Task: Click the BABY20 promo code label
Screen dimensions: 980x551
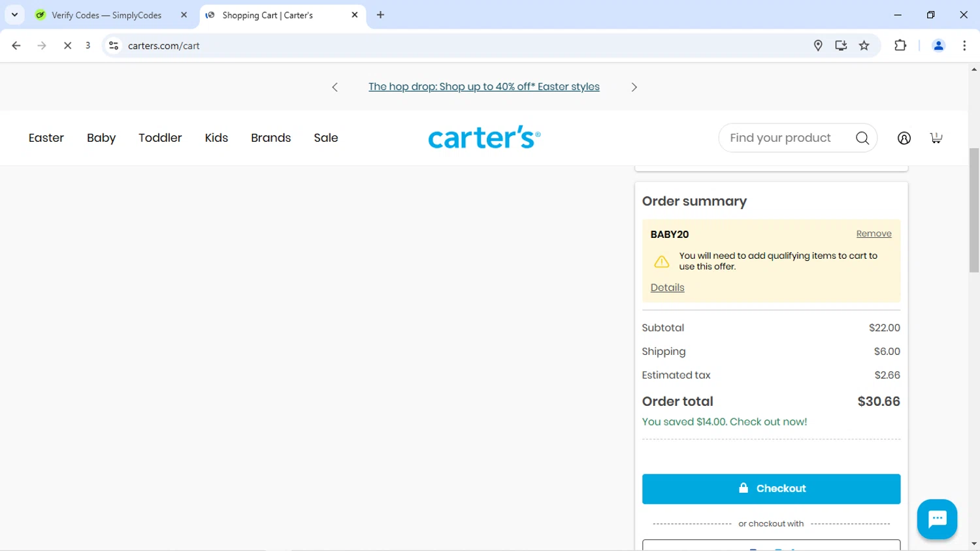Action: coord(670,235)
